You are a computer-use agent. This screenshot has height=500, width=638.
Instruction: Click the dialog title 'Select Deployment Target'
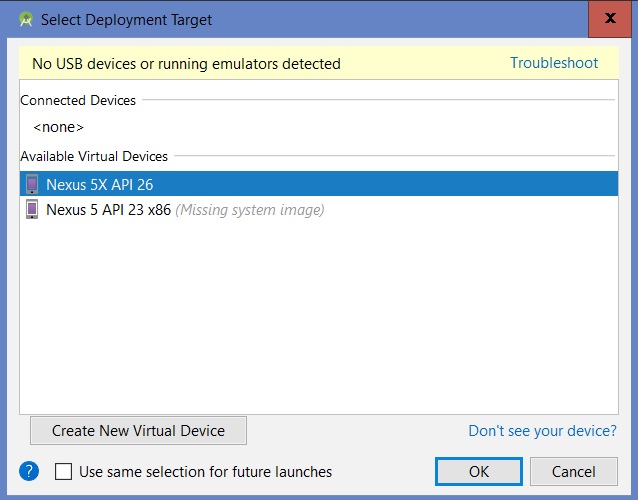click(x=129, y=19)
